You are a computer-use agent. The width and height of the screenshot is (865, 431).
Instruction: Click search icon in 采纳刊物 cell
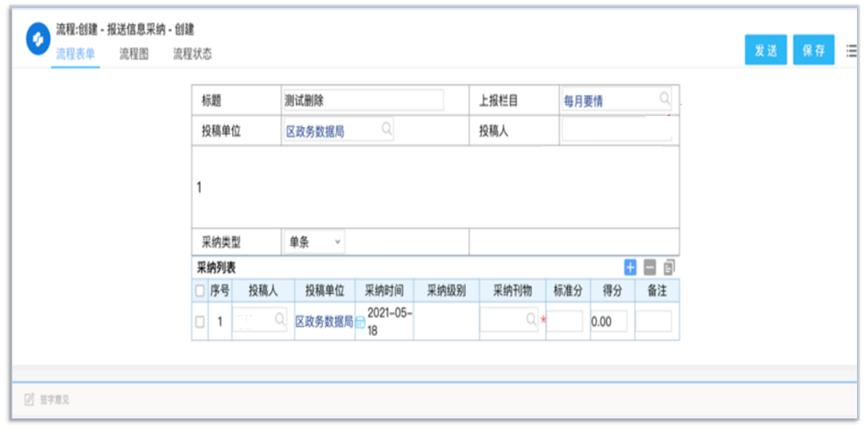point(531,318)
